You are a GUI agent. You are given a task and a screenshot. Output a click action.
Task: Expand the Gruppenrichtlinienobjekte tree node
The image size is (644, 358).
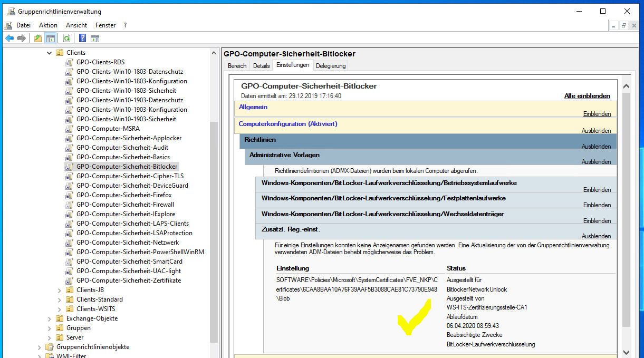pos(39,347)
